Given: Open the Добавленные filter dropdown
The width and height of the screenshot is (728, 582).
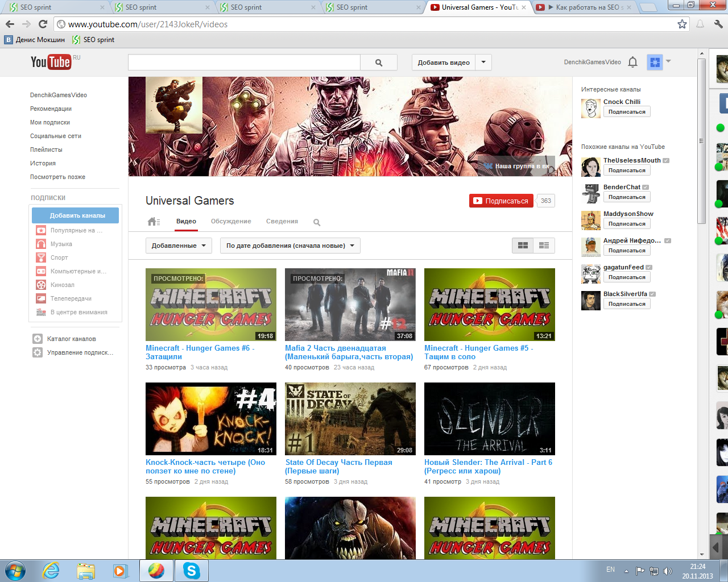Looking at the screenshot, I should coord(179,246).
